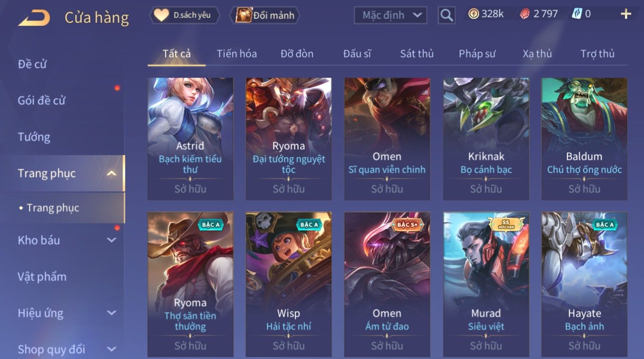Open Đổi mảnh fragment exchange

265,15
